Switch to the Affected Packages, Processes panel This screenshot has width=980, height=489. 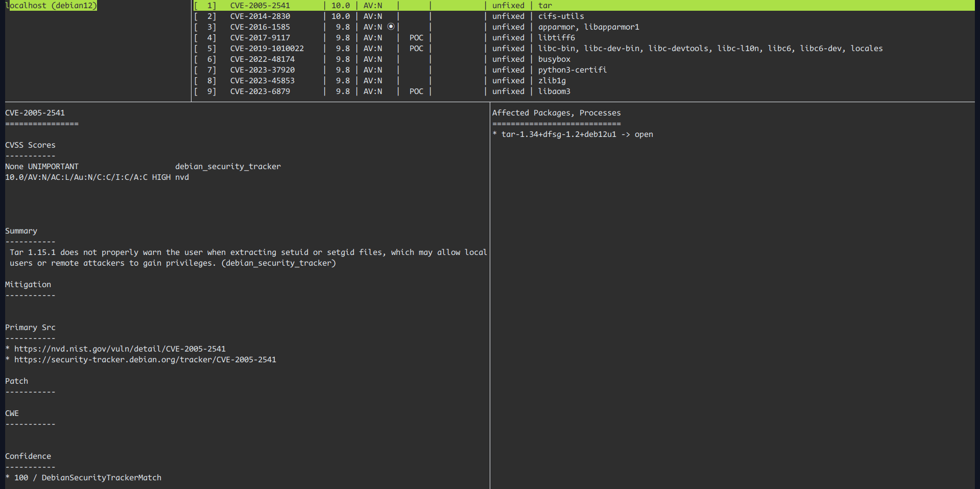(x=556, y=112)
